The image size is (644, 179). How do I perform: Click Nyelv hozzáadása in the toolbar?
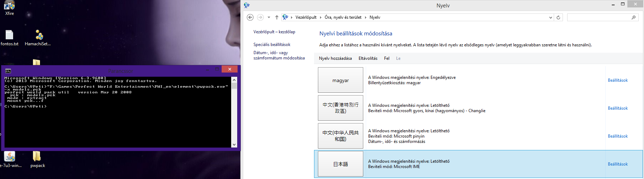coord(335,58)
